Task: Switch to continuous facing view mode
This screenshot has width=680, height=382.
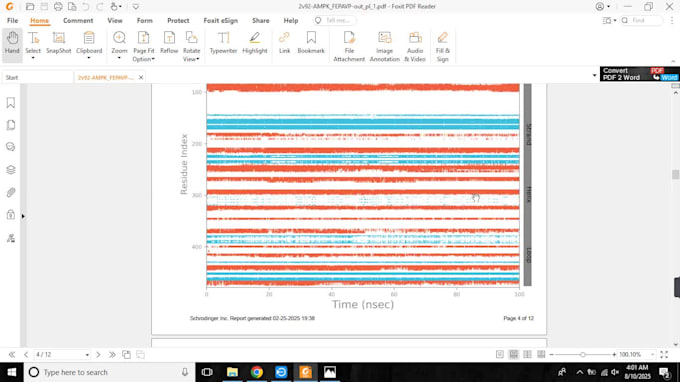Action: 541,354
